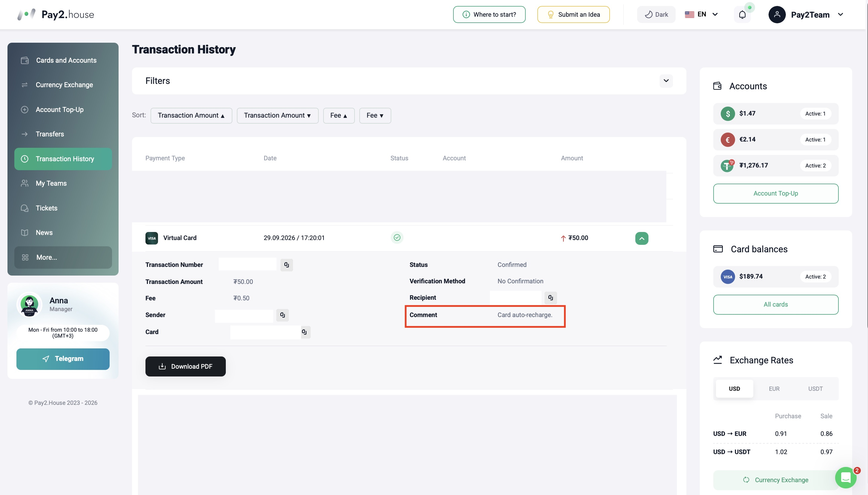Click Anna manager avatar

[x=29, y=304]
